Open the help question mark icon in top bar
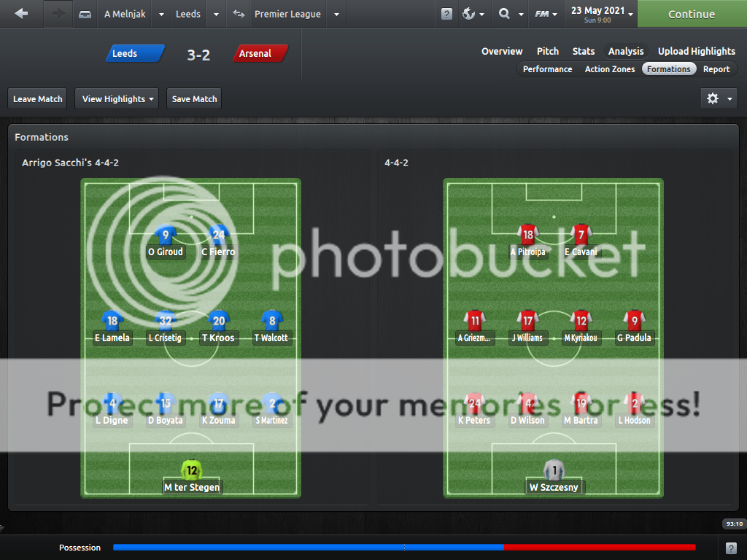This screenshot has width=747, height=560. 446,14
